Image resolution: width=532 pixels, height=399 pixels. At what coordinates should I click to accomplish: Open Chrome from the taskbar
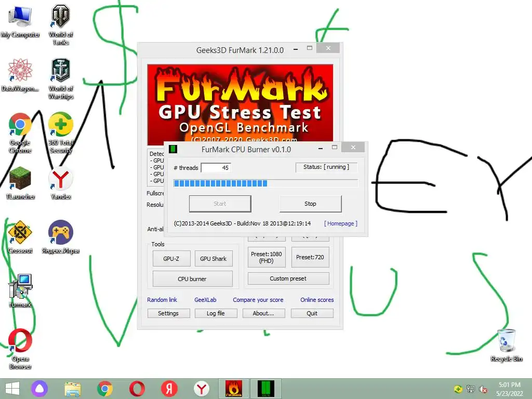click(x=105, y=389)
